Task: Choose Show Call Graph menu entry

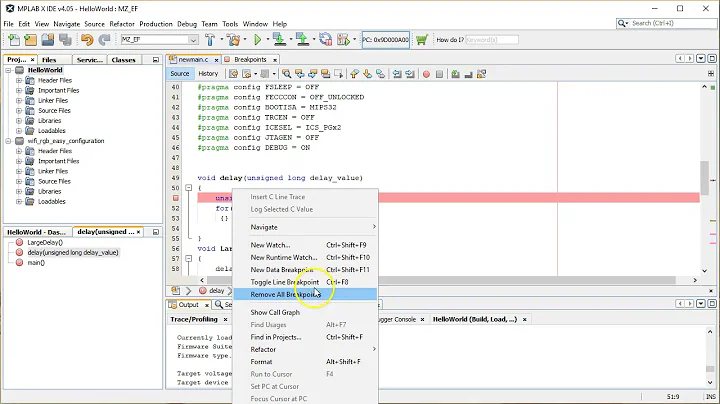Action: (305, 312)
